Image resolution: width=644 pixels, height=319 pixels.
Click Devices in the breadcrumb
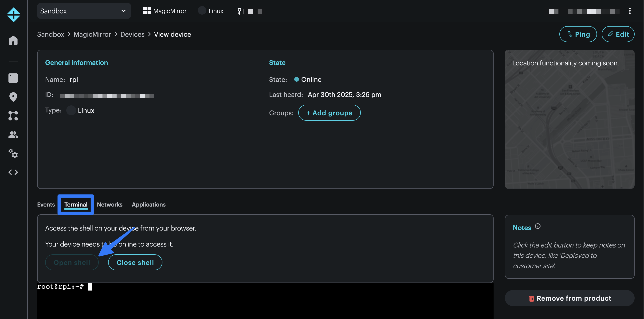tap(132, 34)
